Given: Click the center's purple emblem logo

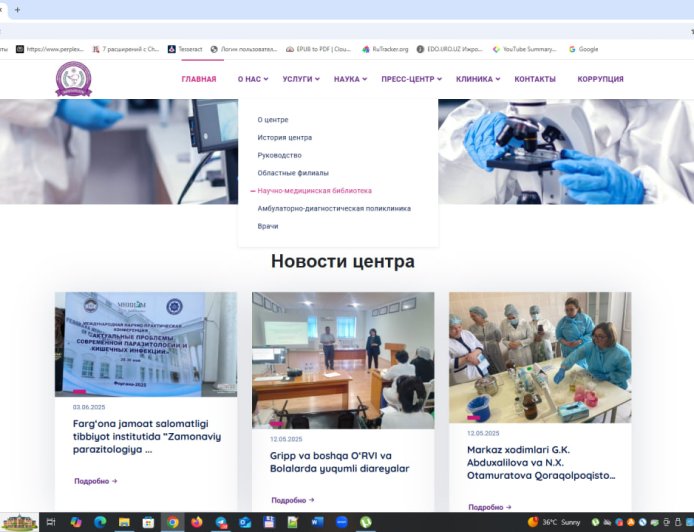Looking at the screenshot, I should [73, 79].
